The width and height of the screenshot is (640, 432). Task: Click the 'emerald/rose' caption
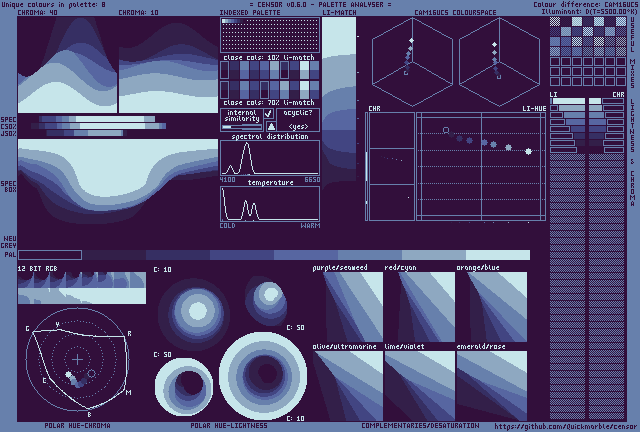click(481, 346)
